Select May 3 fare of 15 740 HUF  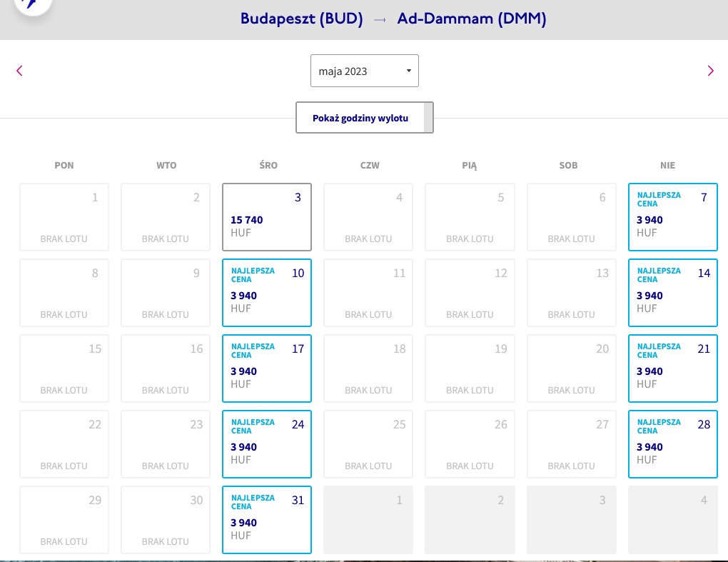(x=267, y=217)
